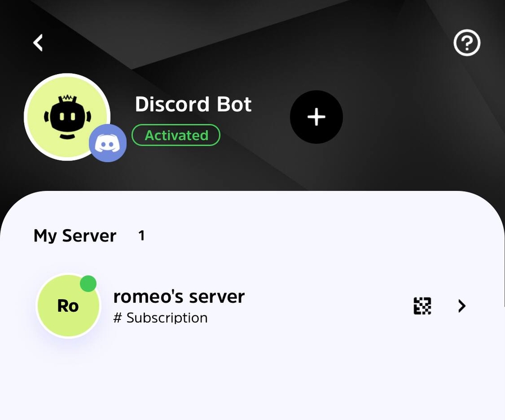Expand romeo's server using the right chevron
Screen dimensions: 505x420
(462, 306)
